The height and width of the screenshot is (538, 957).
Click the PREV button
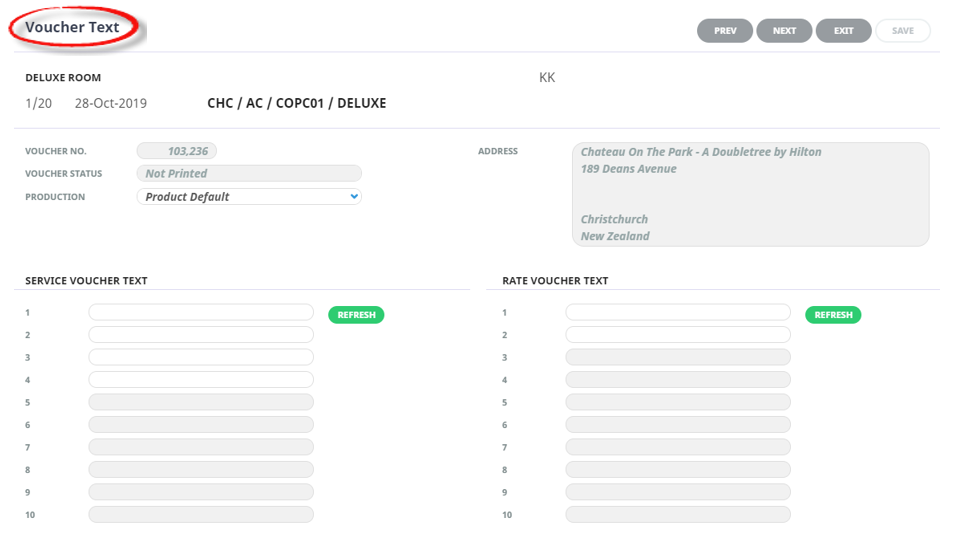[x=725, y=31]
